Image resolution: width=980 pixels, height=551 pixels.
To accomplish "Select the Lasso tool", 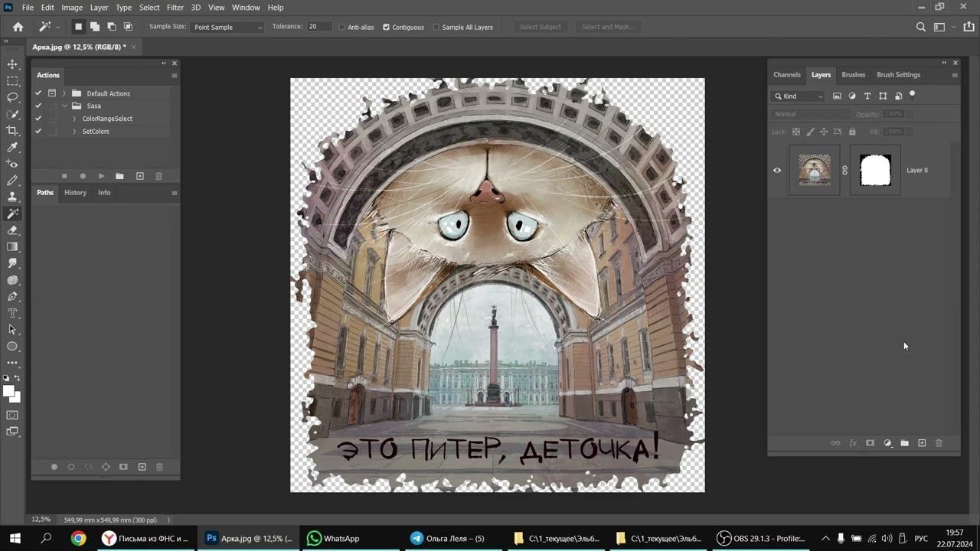I will (x=12, y=98).
